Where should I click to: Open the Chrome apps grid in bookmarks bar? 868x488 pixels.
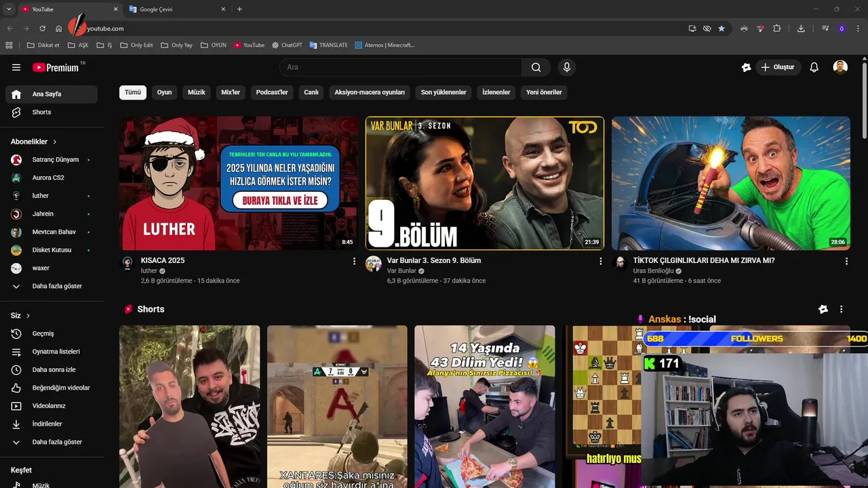pos(9,45)
